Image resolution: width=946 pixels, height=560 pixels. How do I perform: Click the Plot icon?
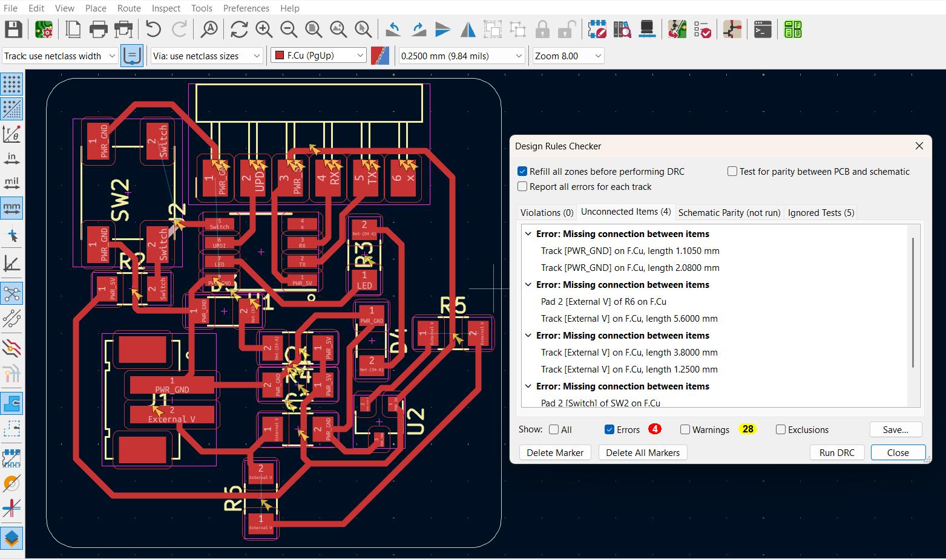point(123,29)
